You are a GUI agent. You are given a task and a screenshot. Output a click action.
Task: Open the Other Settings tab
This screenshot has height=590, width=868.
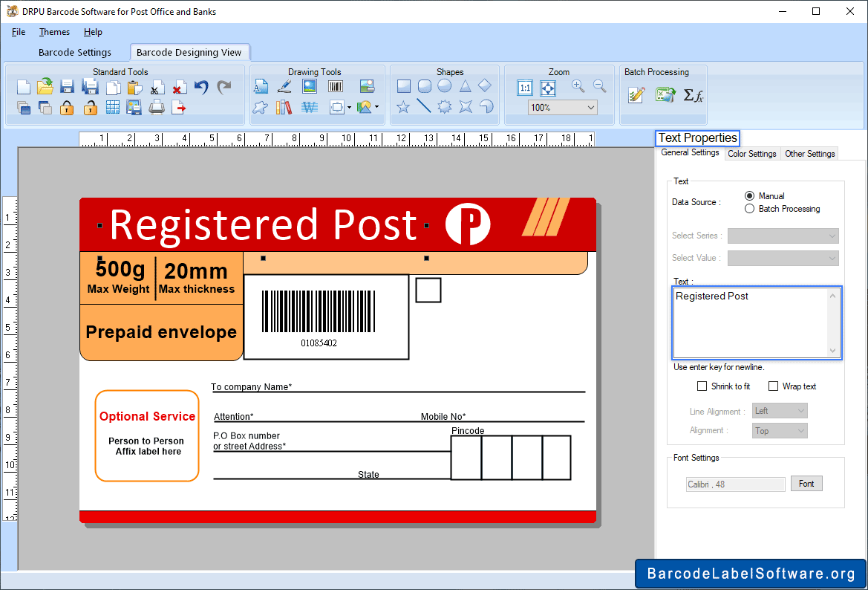[809, 154]
